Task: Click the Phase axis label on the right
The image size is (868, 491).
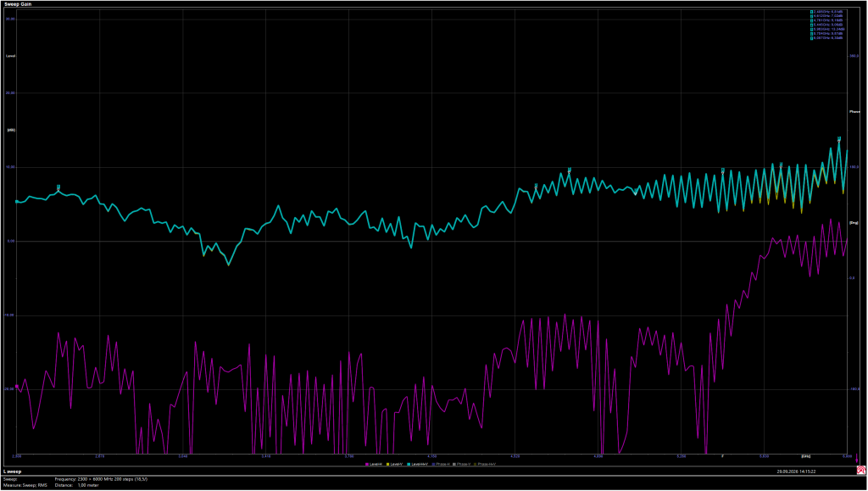Action: (x=854, y=111)
